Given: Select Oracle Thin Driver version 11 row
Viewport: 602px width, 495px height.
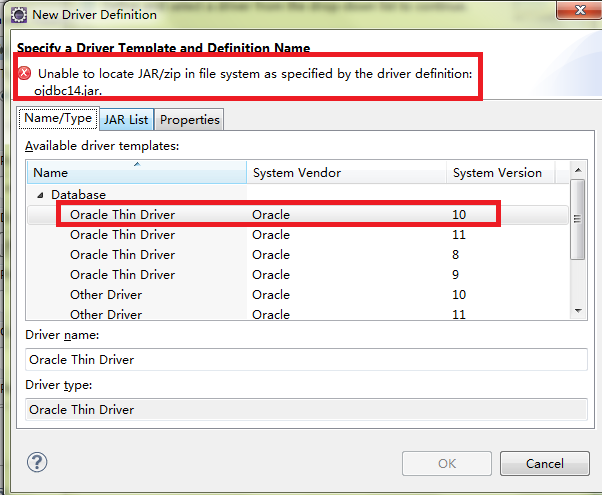Looking at the screenshot, I should click(x=298, y=235).
